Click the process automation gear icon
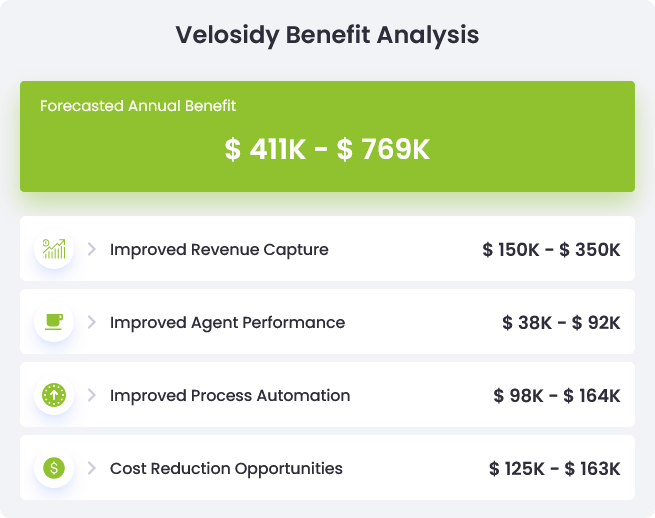The width and height of the screenshot is (655, 518). [54, 395]
